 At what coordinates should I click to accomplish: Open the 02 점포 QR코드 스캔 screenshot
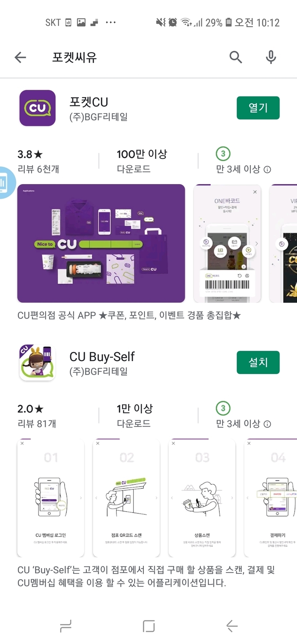[x=126, y=498]
